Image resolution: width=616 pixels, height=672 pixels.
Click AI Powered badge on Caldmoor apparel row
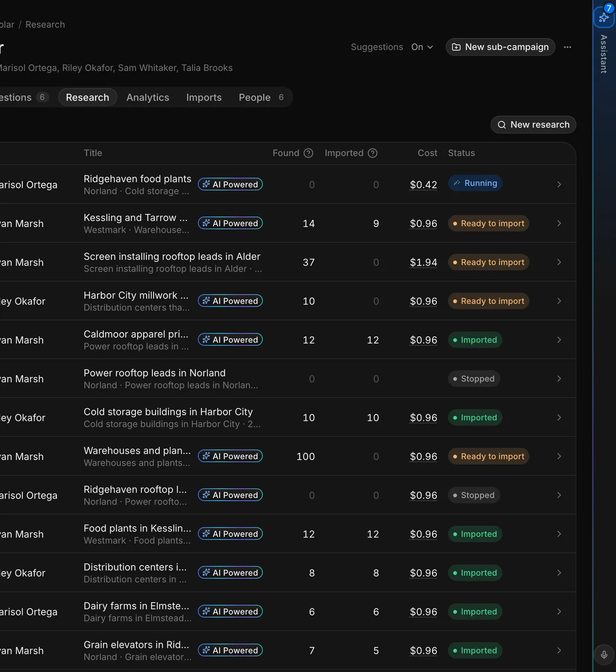point(230,340)
